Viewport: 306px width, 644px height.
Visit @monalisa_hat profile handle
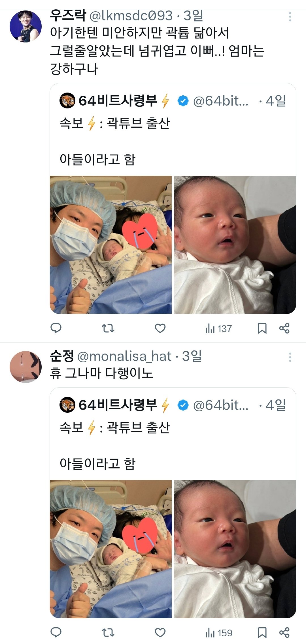[x=124, y=356]
